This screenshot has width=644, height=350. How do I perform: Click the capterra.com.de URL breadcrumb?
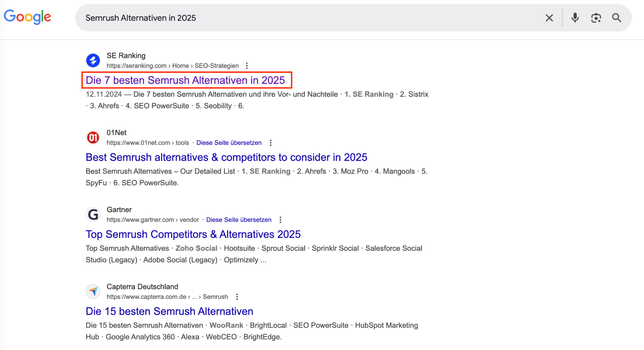pos(167,297)
